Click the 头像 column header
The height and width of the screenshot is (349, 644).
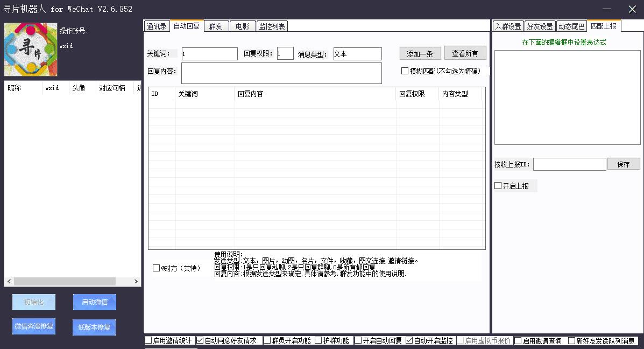click(82, 88)
